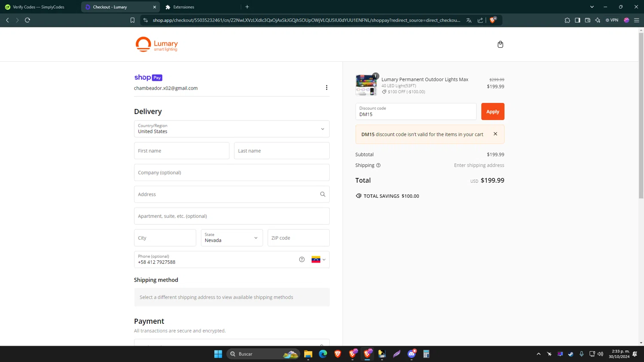The image size is (644, 362).
Task: Open Discord from taskbar
Action: 412,354
